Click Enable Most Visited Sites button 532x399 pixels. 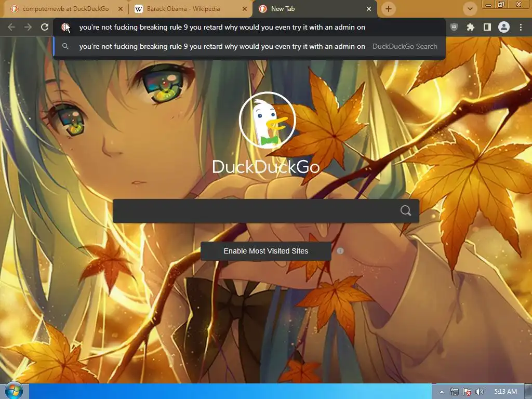265,251
